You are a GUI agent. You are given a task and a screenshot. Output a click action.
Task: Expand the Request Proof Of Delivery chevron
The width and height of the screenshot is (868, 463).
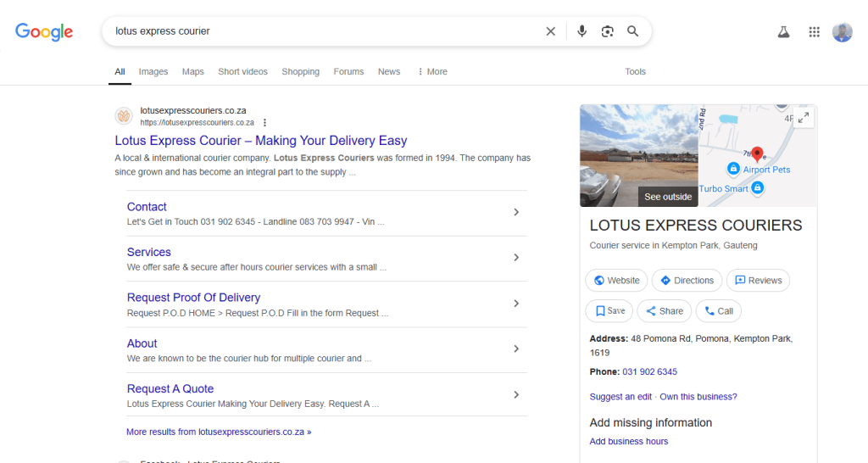coord(516,304)
